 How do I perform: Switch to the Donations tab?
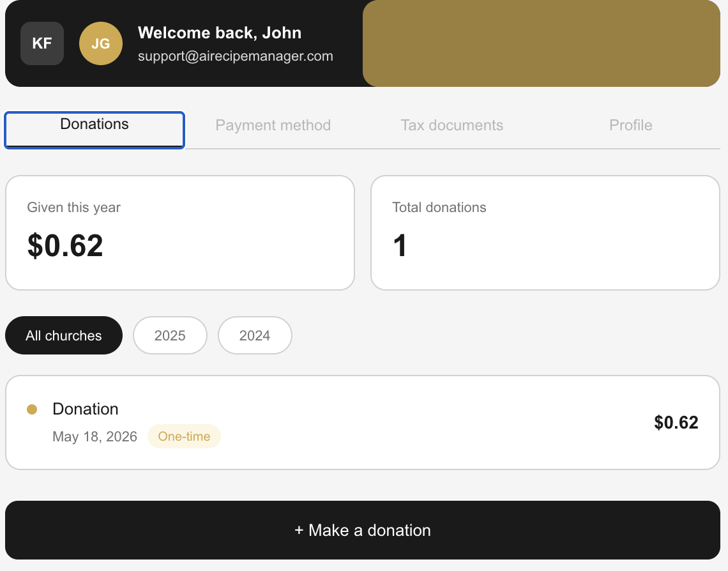pos(95,130)
